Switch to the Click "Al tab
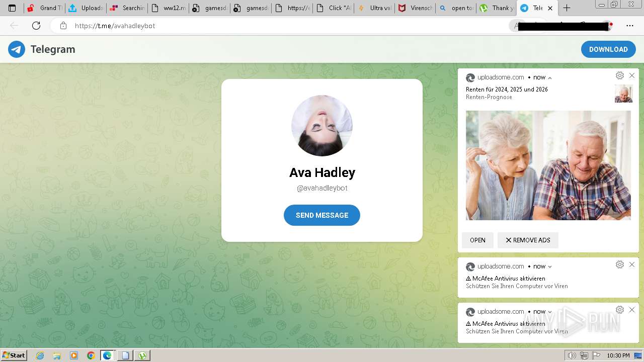This screenshot has height=362, width=644. [x=334, y=8]
